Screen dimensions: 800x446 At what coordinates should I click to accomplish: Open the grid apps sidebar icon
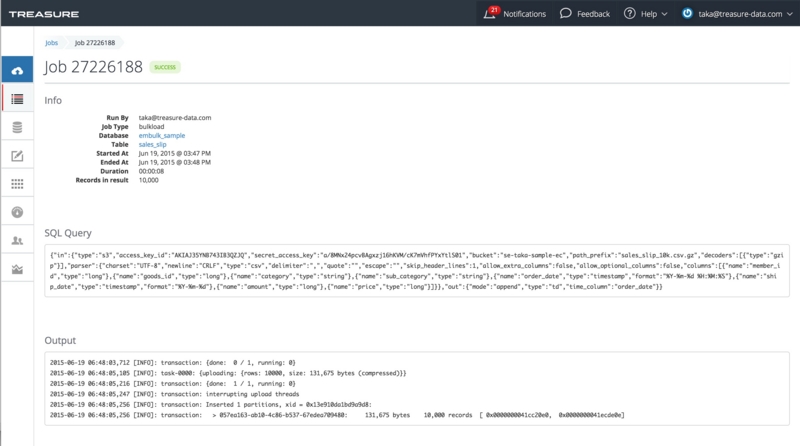point(17,184)
